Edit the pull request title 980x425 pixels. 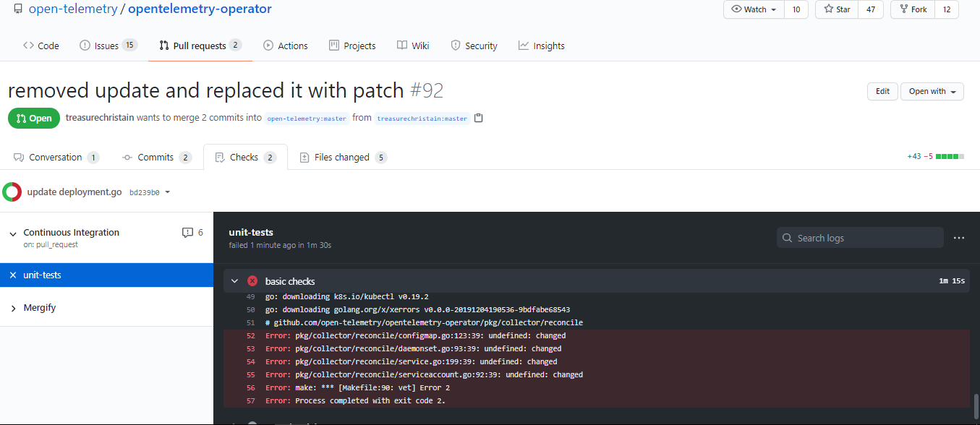click(x=882, y=91)
